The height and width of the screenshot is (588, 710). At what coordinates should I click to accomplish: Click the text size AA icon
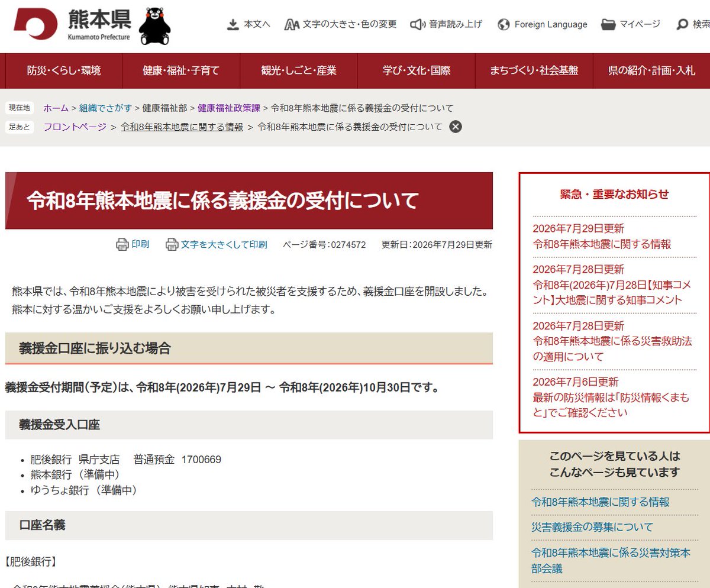pos(292,24)
